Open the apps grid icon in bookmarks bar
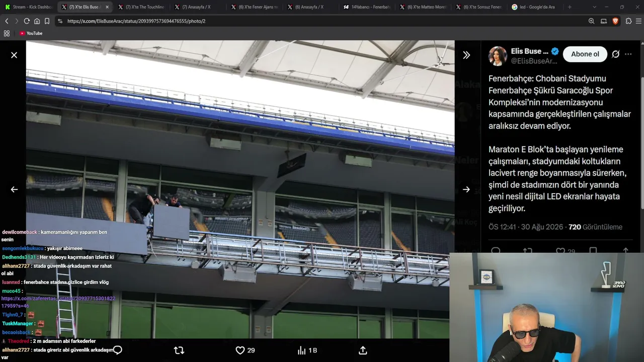Image resolution: width=644 pixels, height=362 pixels. (x=7, y=33)
